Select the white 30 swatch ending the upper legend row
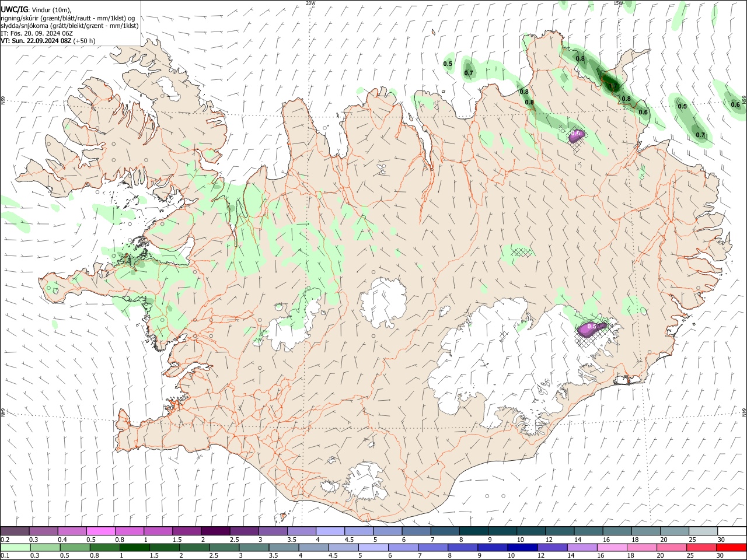The width and height of the screenshot is (747, 560). click(731, 531)
